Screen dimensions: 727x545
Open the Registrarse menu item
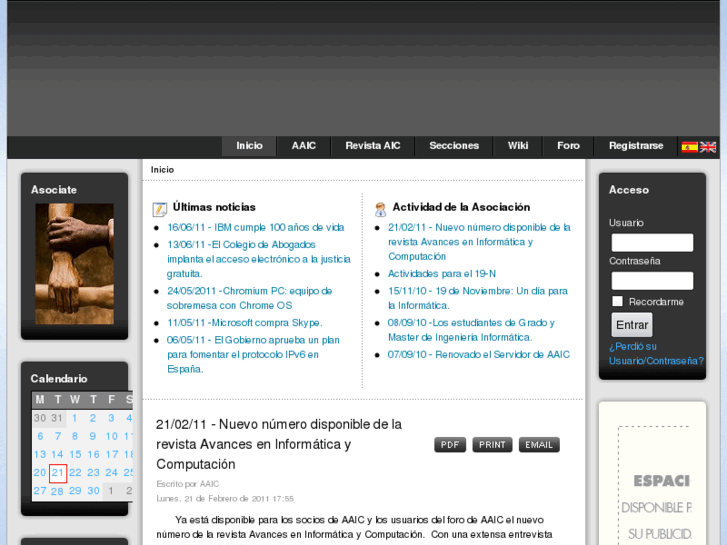click(x=636, y=146)
